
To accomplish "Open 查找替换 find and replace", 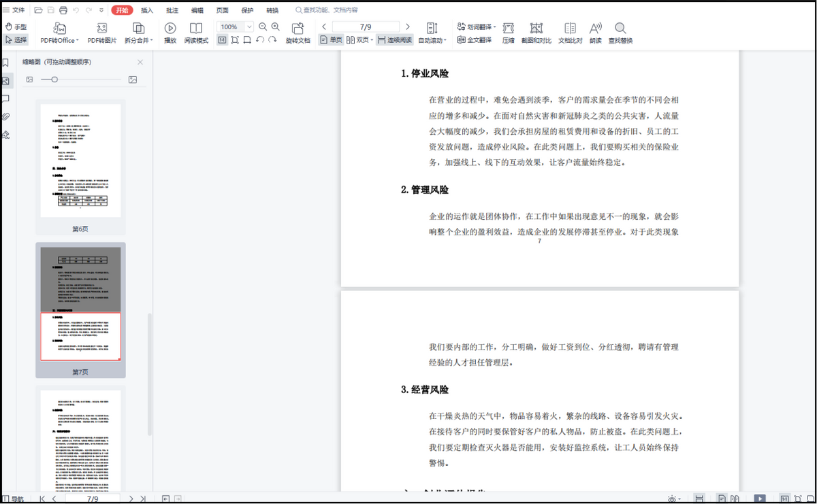I will [620, 28].
